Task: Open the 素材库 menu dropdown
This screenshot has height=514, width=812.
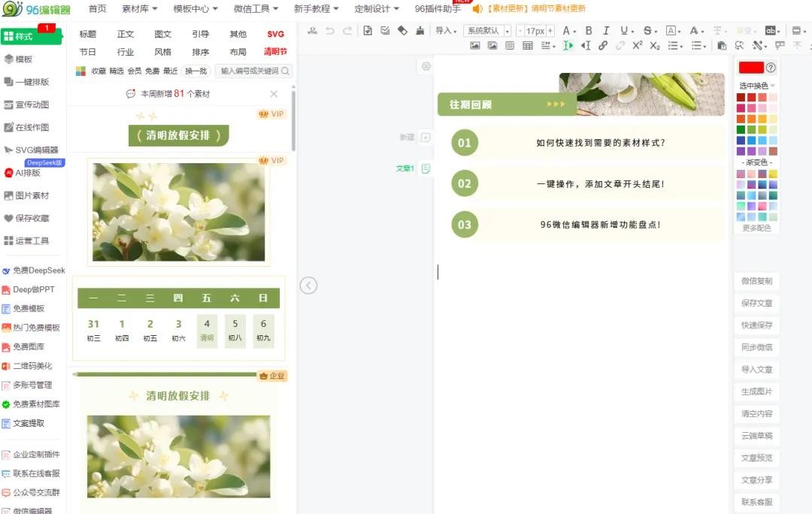Action: (x=139, y=9)
